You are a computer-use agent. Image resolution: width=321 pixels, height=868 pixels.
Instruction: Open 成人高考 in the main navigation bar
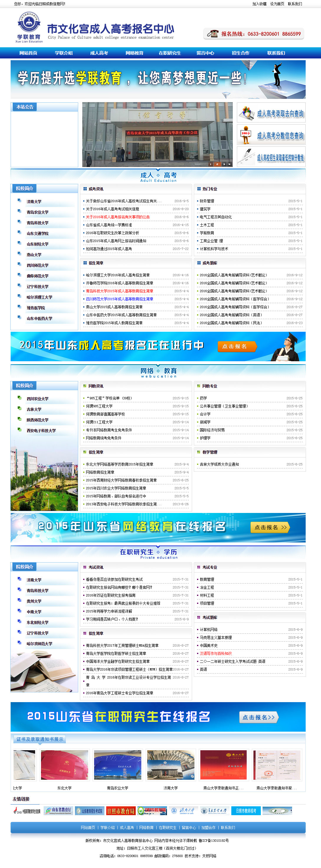99,53
